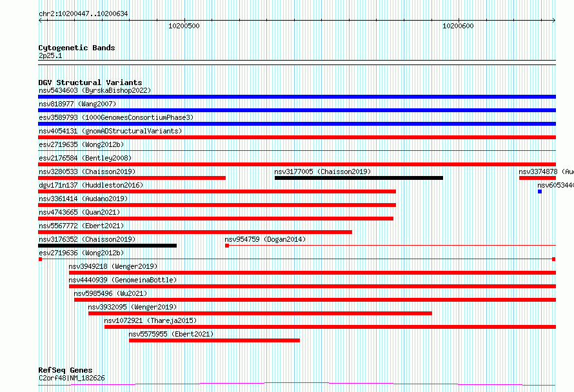
Task: Click the nsv3374878 variant label at right
Action: [546, 171]
